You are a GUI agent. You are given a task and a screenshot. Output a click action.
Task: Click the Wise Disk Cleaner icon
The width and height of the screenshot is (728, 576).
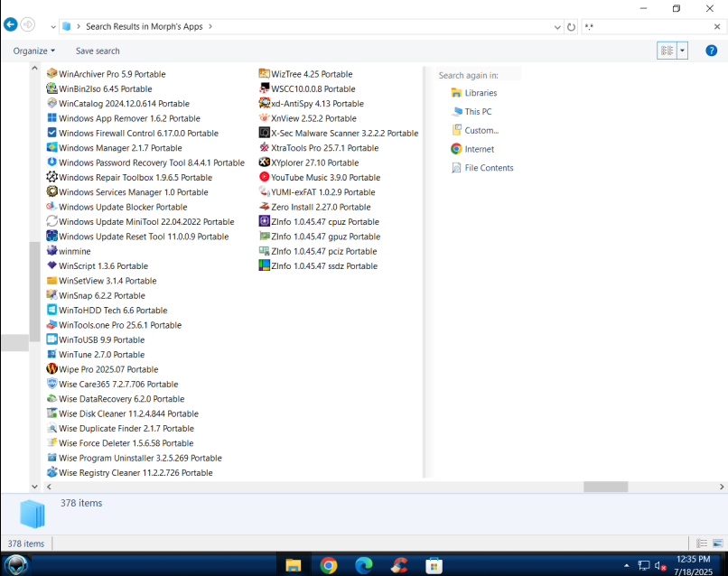pyautogui.click(x=52, y=413)
